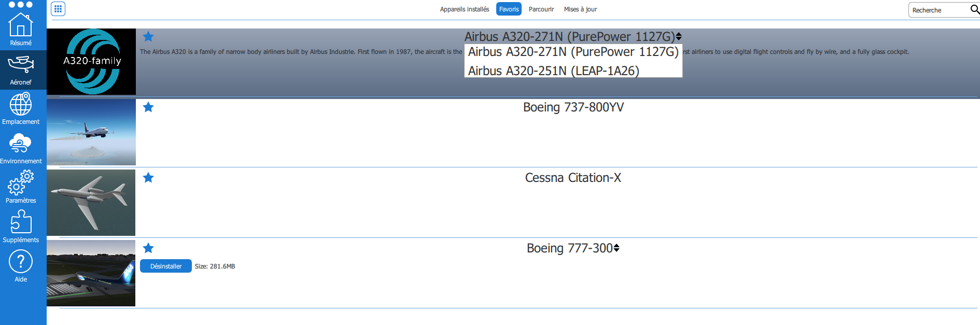This screenshot has height=325, width=980.
Task: Open the Parcourir tab
Action: point(541,9)
